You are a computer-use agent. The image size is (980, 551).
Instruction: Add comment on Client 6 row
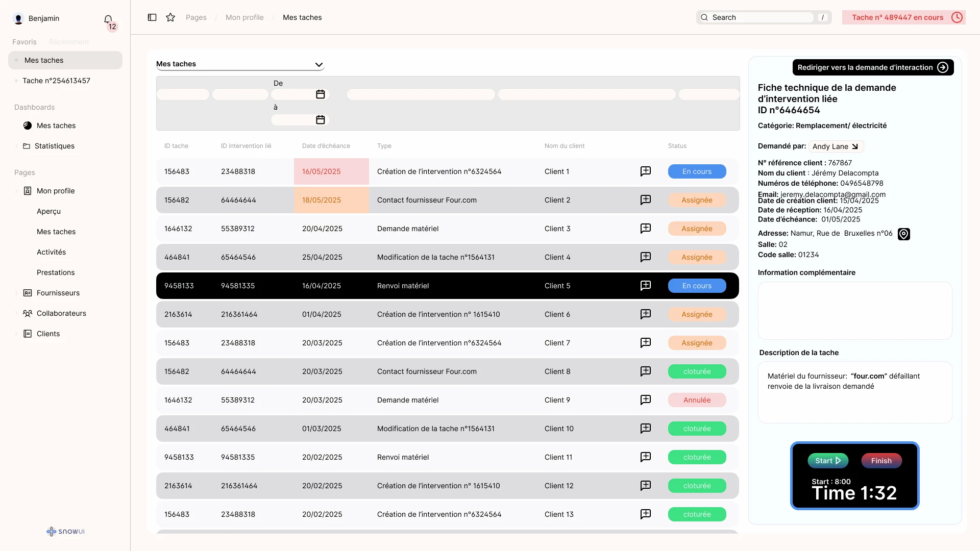point(646,314)
